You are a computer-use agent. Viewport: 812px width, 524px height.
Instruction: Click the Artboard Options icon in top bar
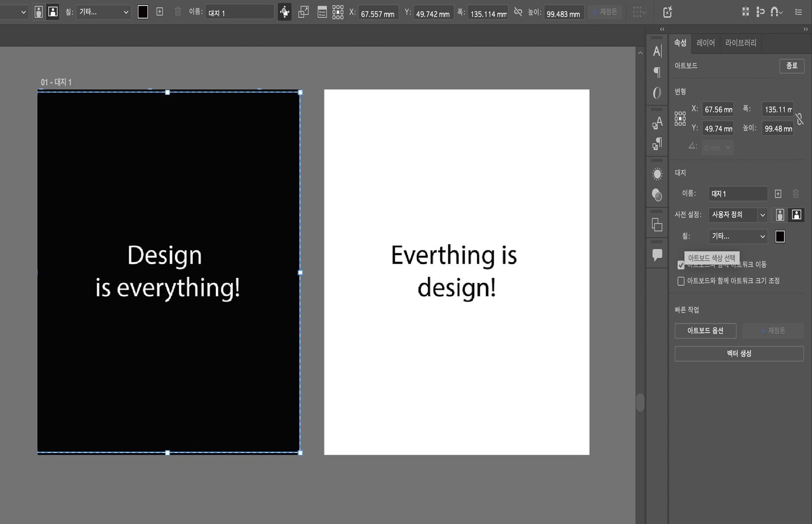click(322, 12)
